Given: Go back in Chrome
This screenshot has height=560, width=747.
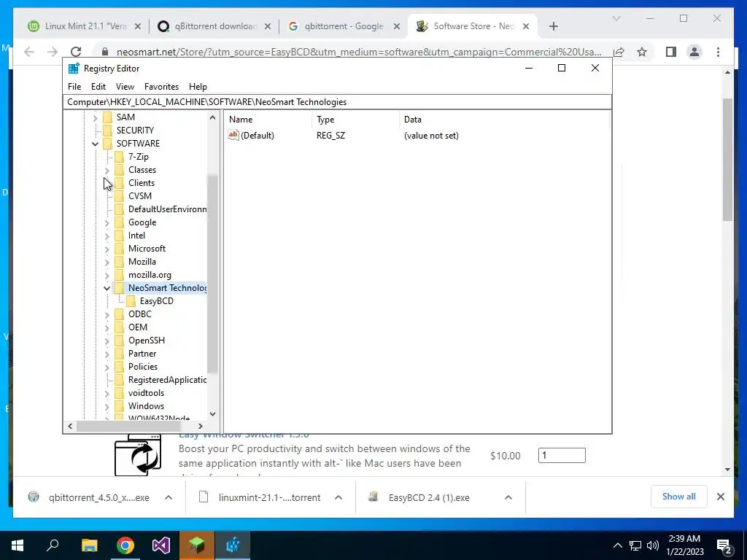Looking at the screenshot, I should [x=29, y=52].
